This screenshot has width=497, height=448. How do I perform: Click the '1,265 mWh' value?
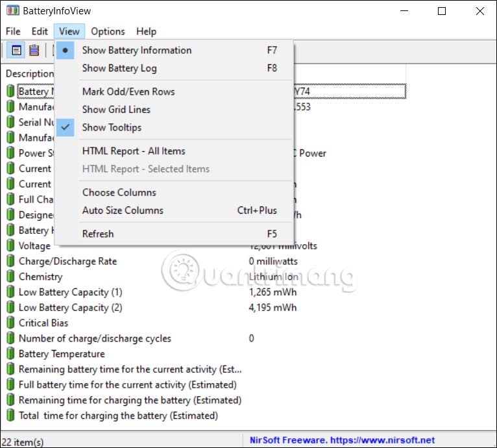point(273,292)
